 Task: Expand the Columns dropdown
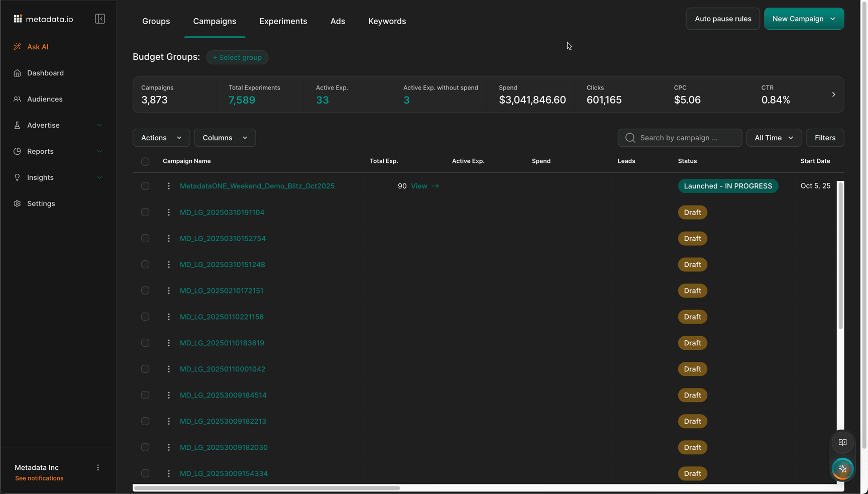click(225, 138)
